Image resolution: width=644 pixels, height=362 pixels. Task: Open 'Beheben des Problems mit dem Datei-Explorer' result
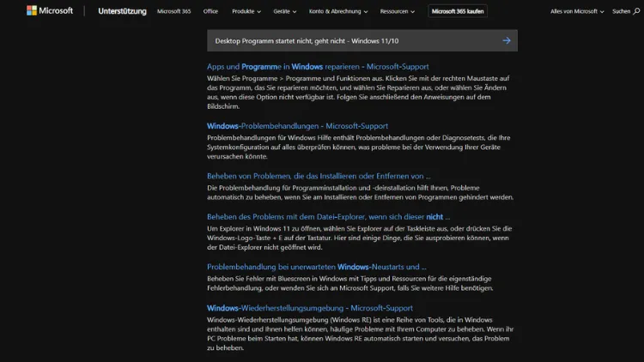(328, 217)
